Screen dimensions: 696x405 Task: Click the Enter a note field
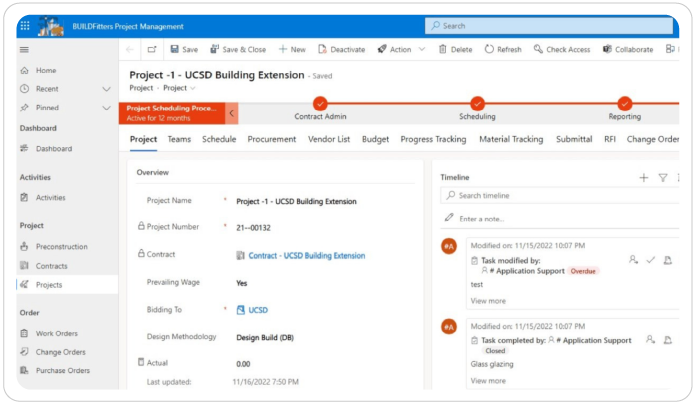559,218
